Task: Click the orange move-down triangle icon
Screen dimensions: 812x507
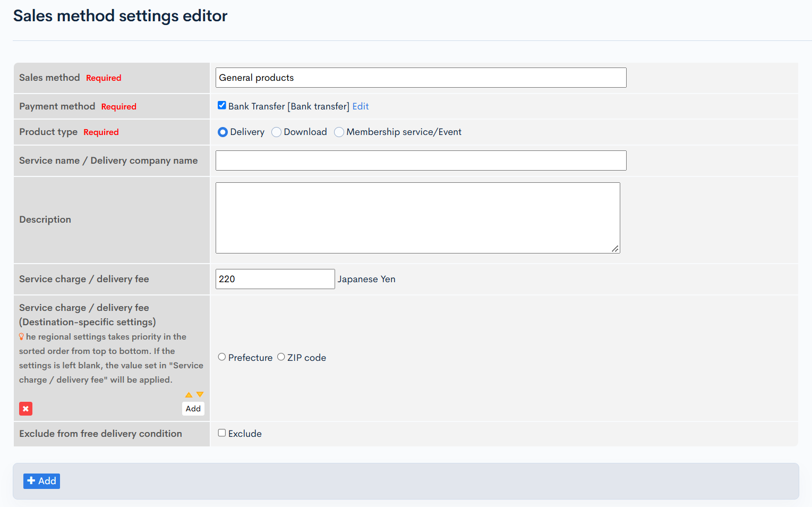Action: [x=200, y=394]
